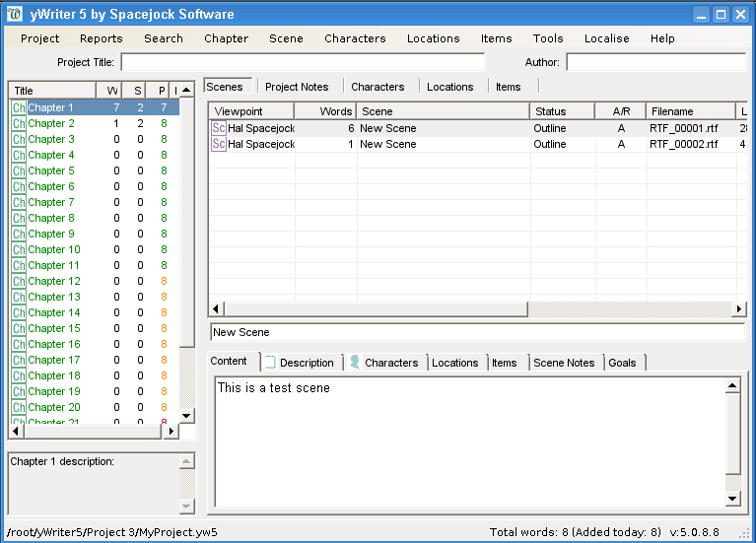Click chapter list scroll down arrow
756x543 pixels.
[x=186, y=415]
